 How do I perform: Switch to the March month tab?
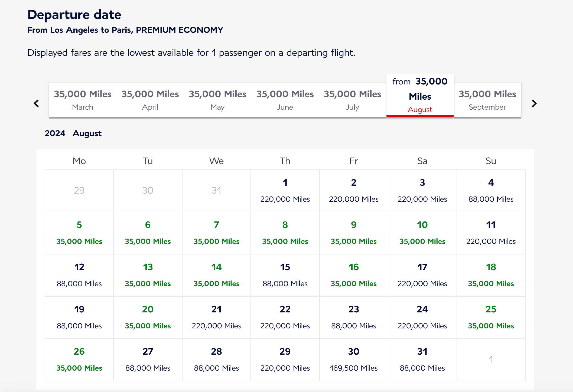tap(83, 100)
